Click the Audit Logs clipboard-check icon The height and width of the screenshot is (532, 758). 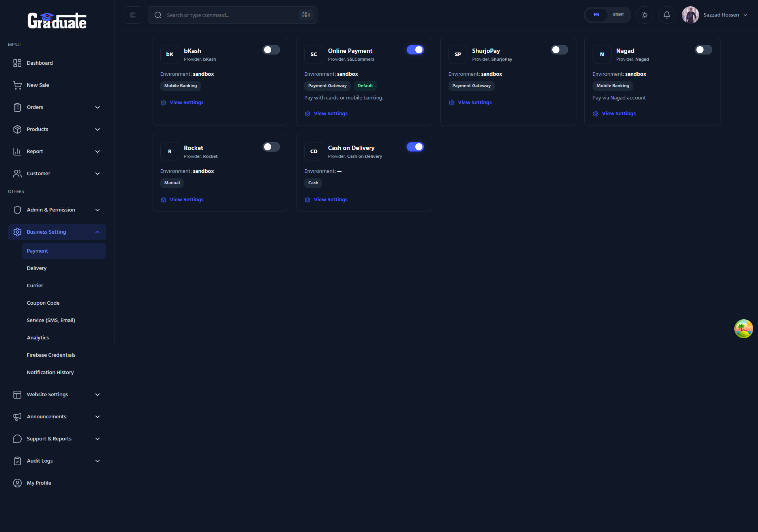[x=17, y=461]
